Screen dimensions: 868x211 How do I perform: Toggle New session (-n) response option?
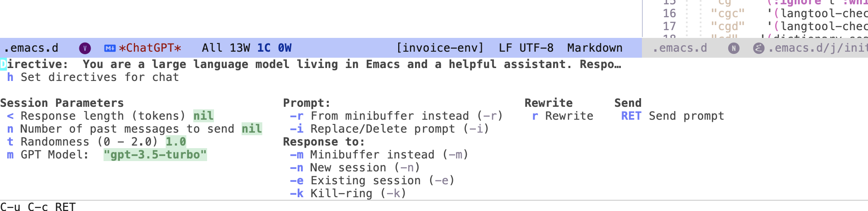(354, 168)
